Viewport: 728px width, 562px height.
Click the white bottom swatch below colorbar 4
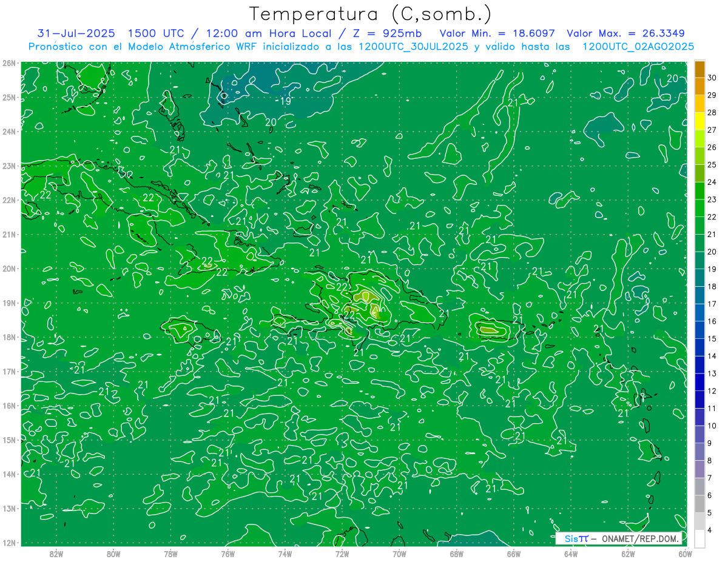coord(699,539)
